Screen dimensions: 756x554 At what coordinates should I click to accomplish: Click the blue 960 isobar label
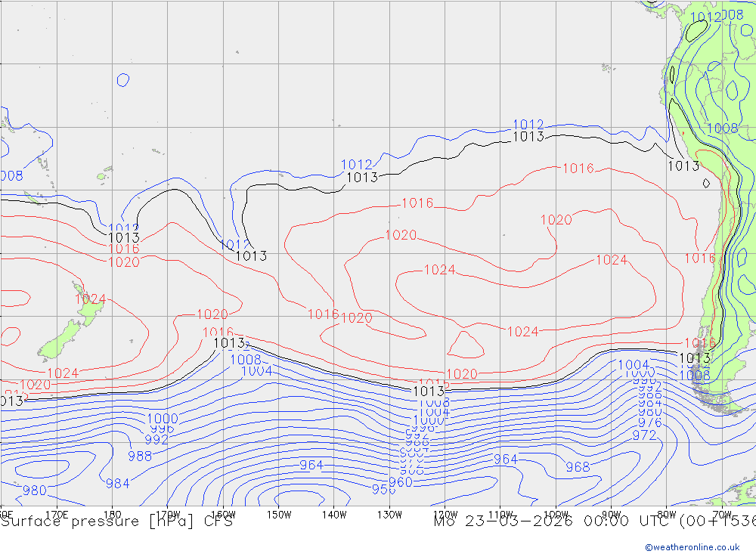400,482
